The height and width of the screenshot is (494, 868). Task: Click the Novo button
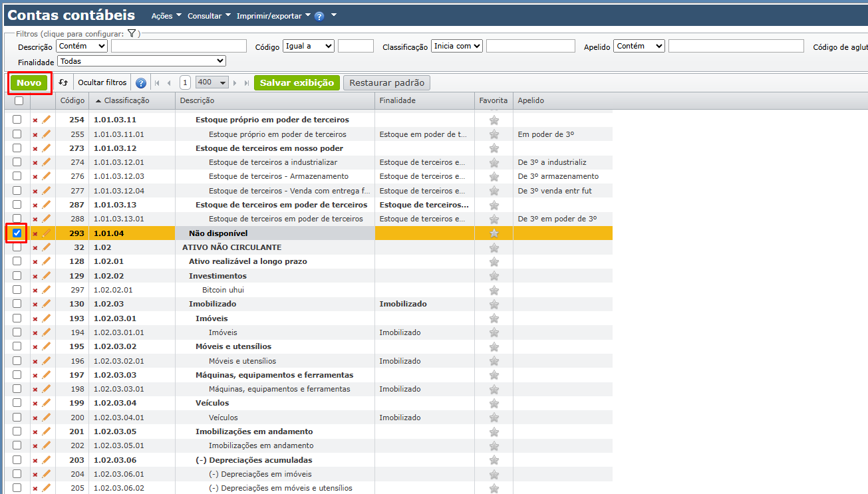coord(29,83)
